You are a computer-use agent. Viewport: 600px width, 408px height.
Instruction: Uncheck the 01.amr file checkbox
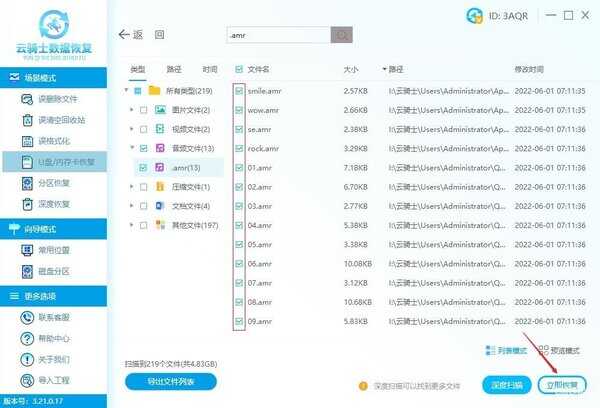(x=239, y=168)
